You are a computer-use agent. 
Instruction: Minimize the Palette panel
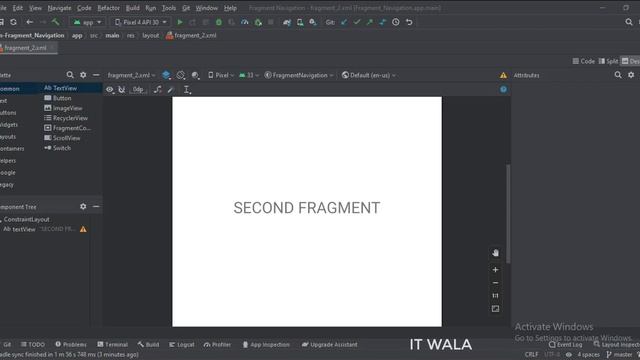tap(96, 75)
